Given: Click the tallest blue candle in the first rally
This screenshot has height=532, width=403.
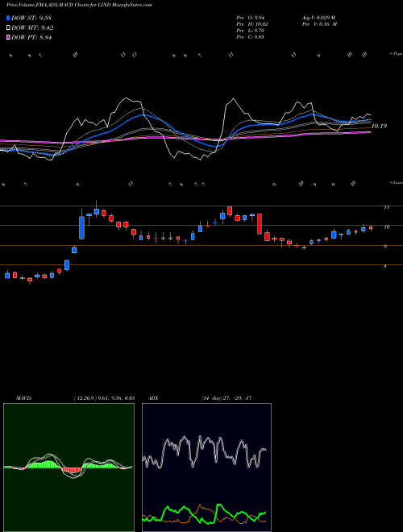Looking at the screenshot, I should tap(81, 227).
